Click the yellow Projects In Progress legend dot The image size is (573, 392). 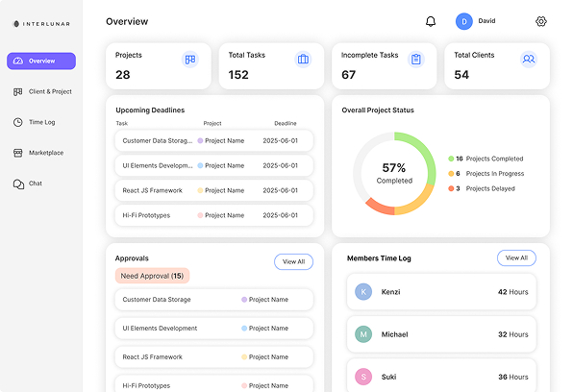(x=451, y=174)
